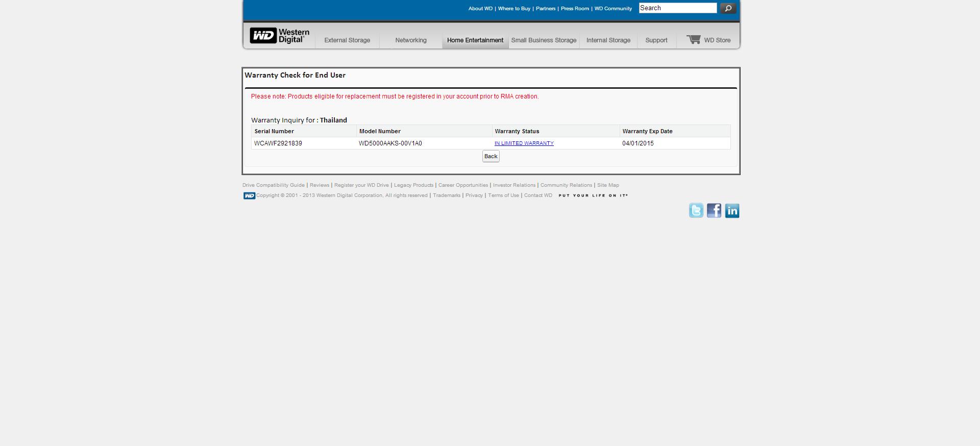
Task: Open the Networking menu
Action: (x=411, y=40)
